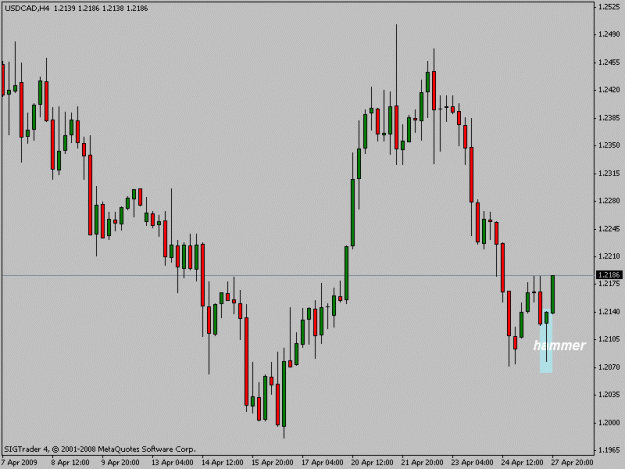
Task: Click the SIGTrader 4 MetaQuotes copyright text
Action: pos(99,449)
